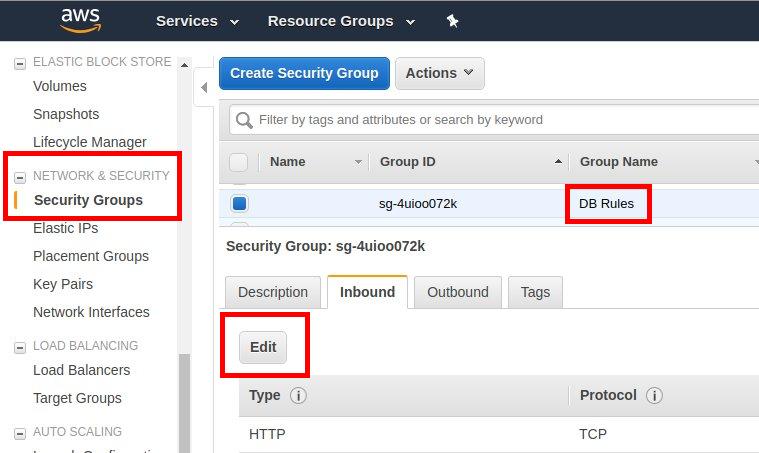The width and height of the screenshot is (759, 453).
Task: Open the Services menu
Action: coord(197,21)
